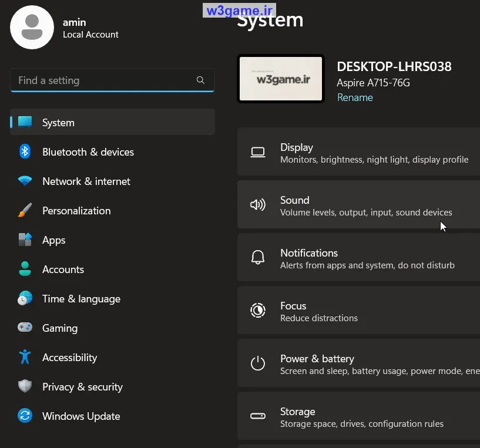Open Windows Update page
The width and height of the screenshot is (480, 448).
click(112, 416)
